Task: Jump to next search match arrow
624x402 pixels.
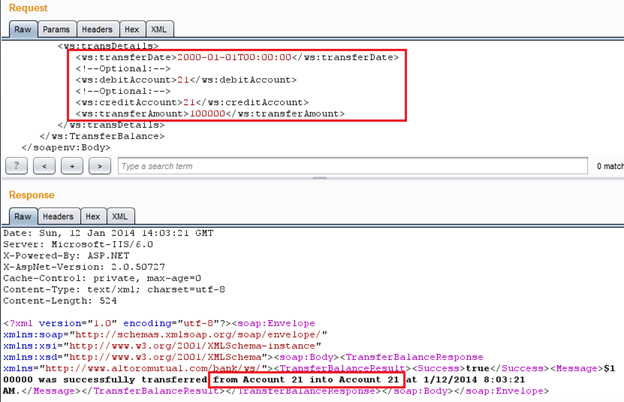Action: [98, 165]
